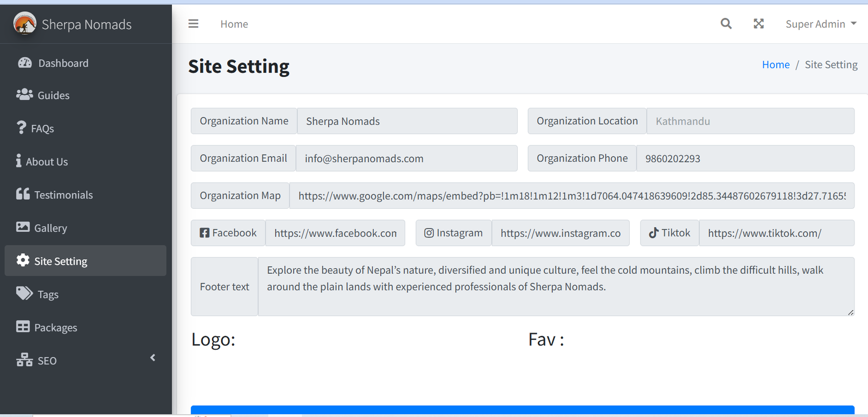Click the Home breadcrumb link
Screen dimensions: 868x417
(x=775, y=65)
